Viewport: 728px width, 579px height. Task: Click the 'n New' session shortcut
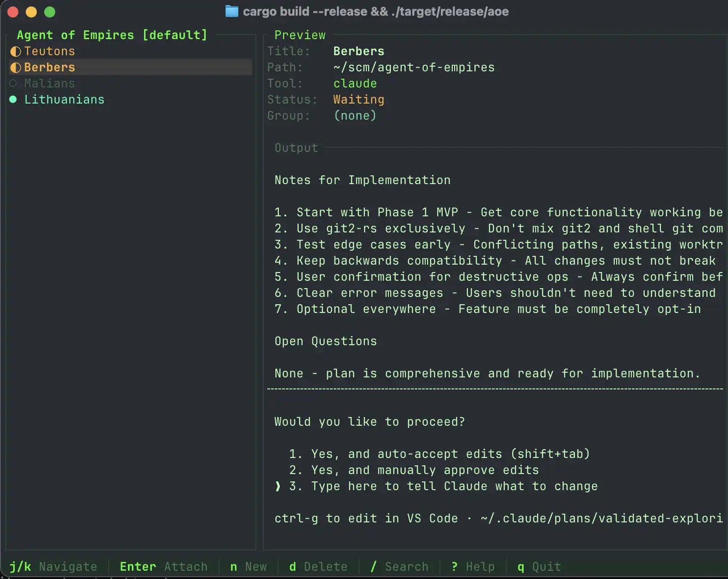[248, 567]
